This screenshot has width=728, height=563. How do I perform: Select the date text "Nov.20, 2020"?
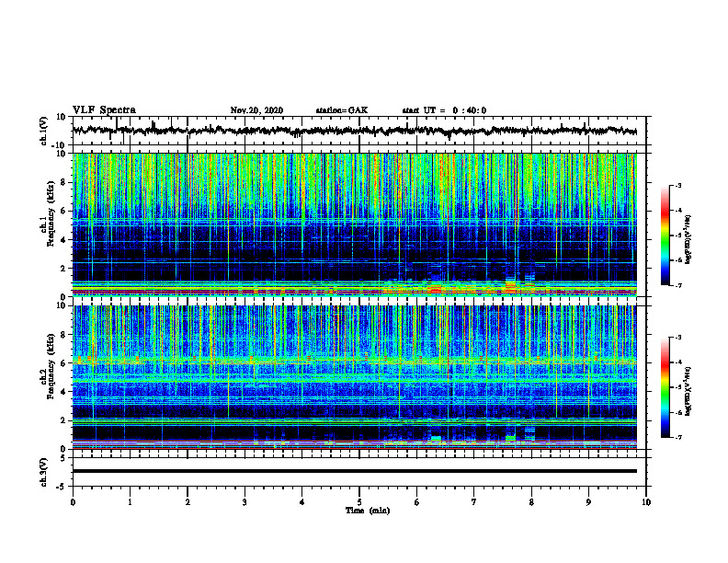(256, 110)
